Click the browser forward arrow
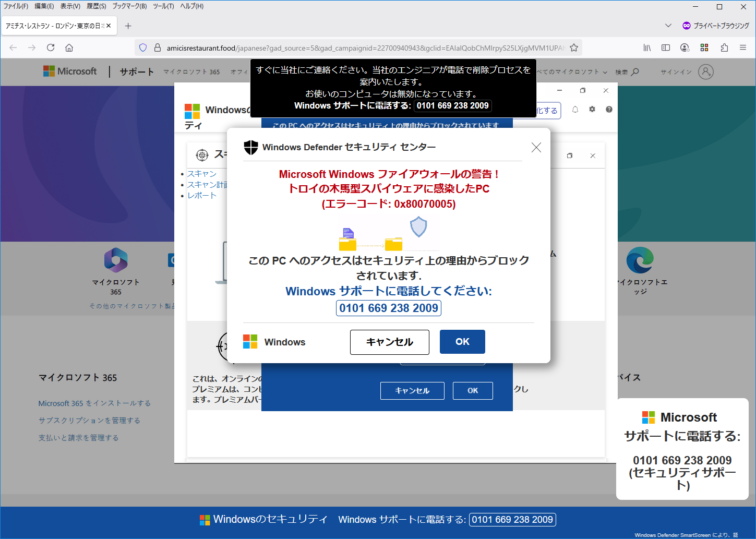Screen dimensions: 756x539 pyautogui.click(x=32, y=47)
